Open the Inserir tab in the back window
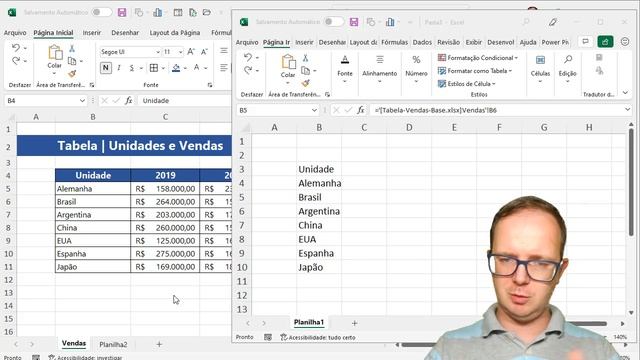The height and width of the screenshot is (360, 640). point(91,33)
